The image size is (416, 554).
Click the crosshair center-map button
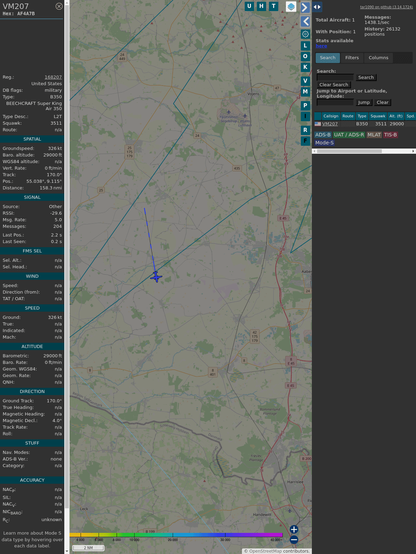pos(305,34)
